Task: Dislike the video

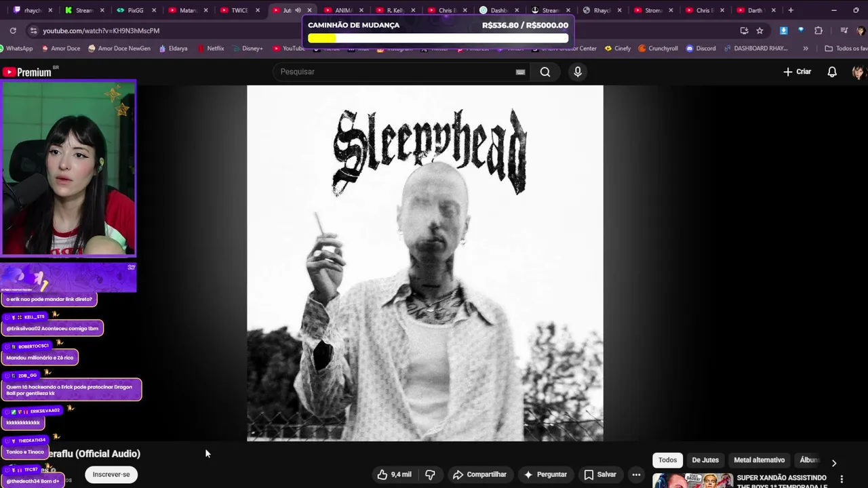Action: click(x=430, y=474)
